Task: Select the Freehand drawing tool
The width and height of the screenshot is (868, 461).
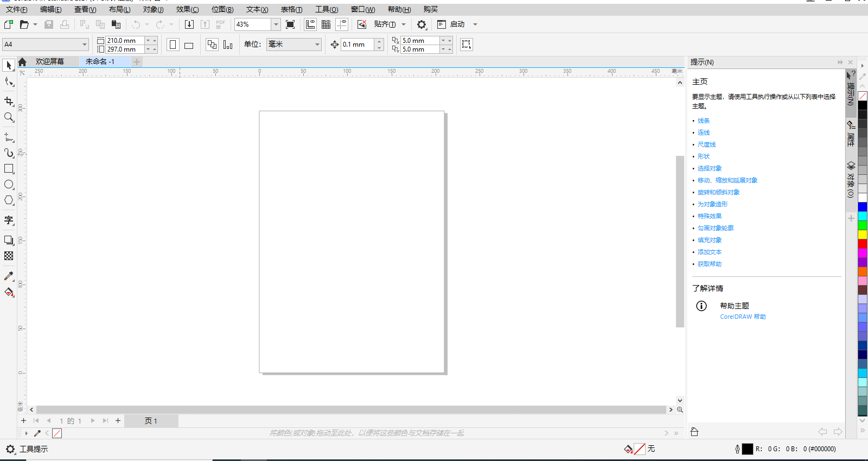Action: 9,137
